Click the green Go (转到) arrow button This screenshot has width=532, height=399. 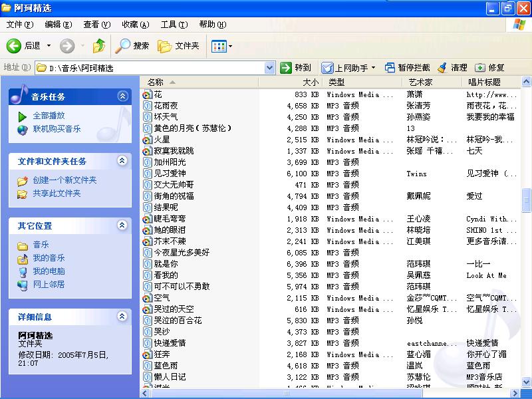coord(286,68)
